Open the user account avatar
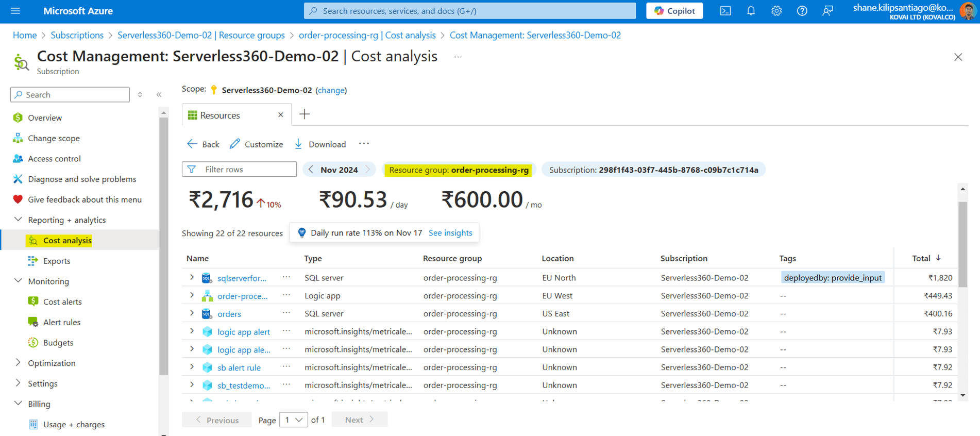 (968, 11)
